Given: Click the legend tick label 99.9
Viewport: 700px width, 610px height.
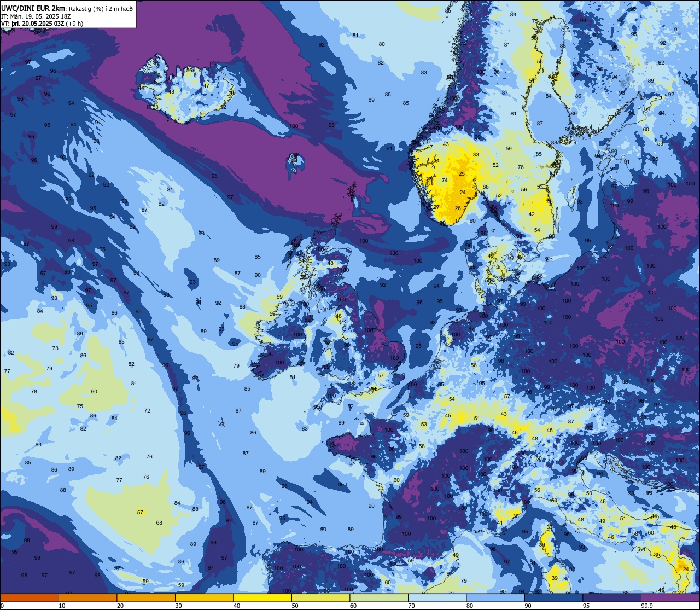Looking at the screenshot, I should coord(647,606).
